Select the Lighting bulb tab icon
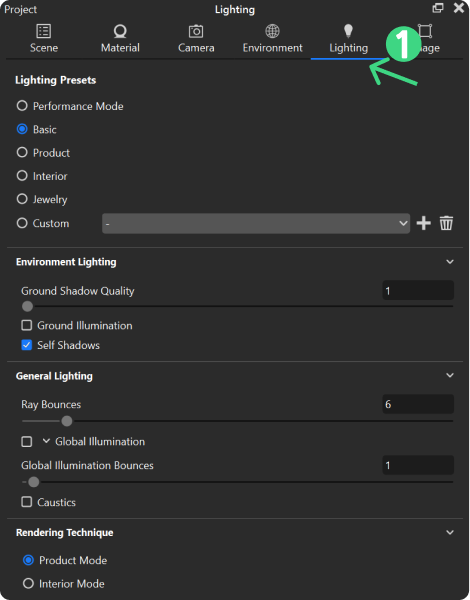 coord(348,31)
